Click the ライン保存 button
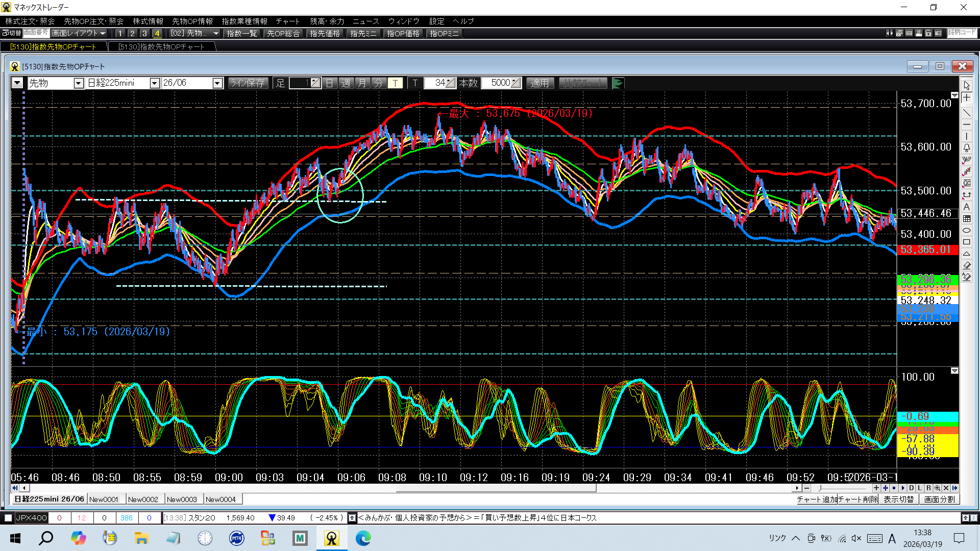This screenshot has width=980, height=551. 248,83
